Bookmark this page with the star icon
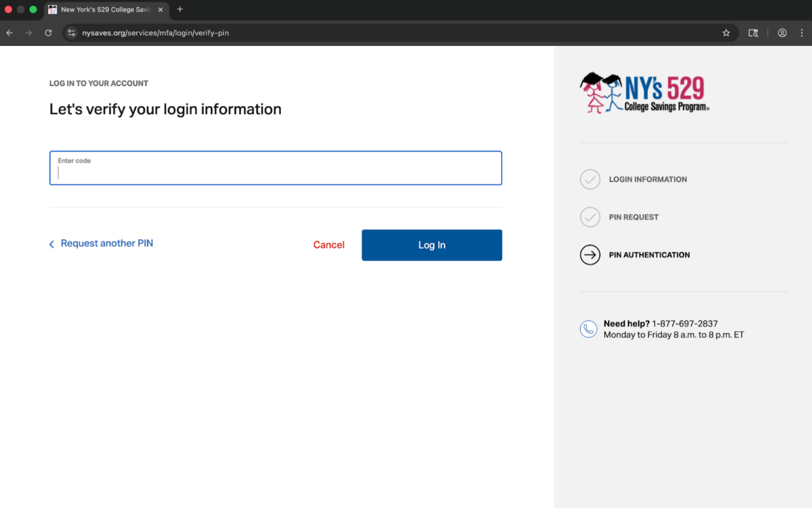812x508 pixels. click(x=726, y=33)
